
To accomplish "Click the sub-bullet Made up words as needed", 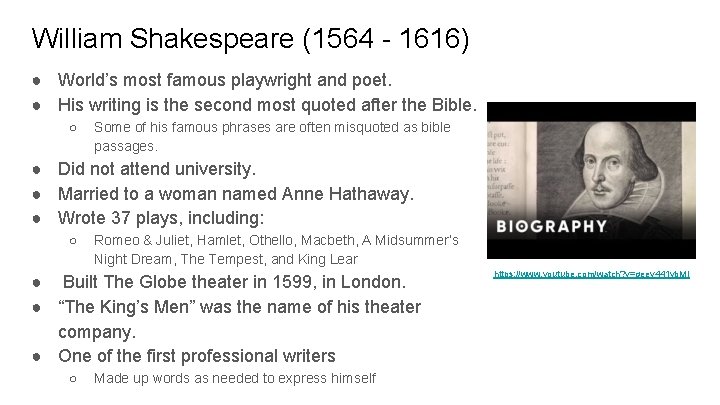I will [x=235, y=378].
